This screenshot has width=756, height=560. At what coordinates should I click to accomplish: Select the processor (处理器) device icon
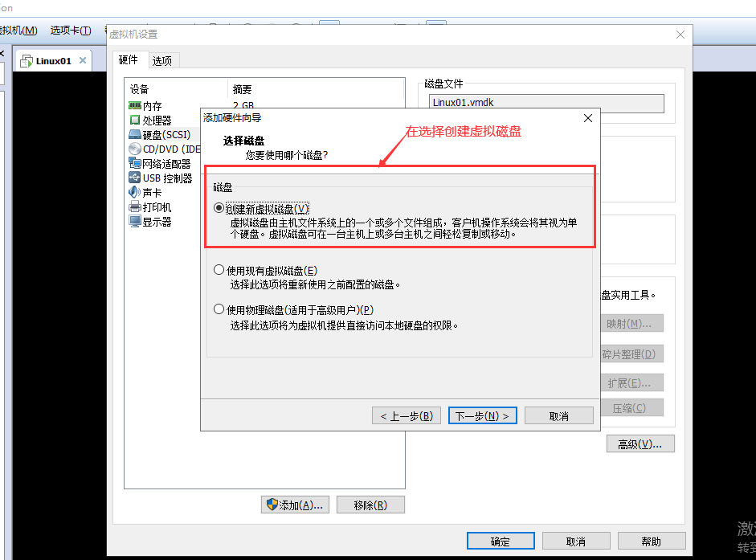click(x=134, y=120)
